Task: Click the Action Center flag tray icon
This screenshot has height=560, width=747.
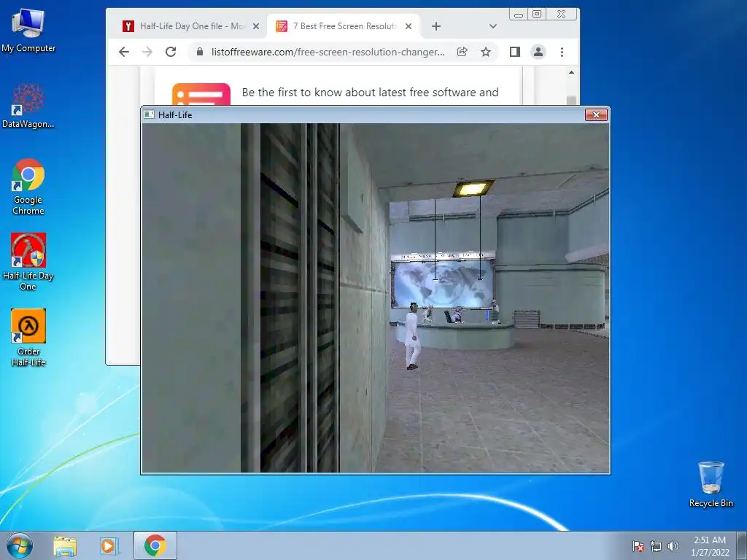Action: [x=638, y=546]
